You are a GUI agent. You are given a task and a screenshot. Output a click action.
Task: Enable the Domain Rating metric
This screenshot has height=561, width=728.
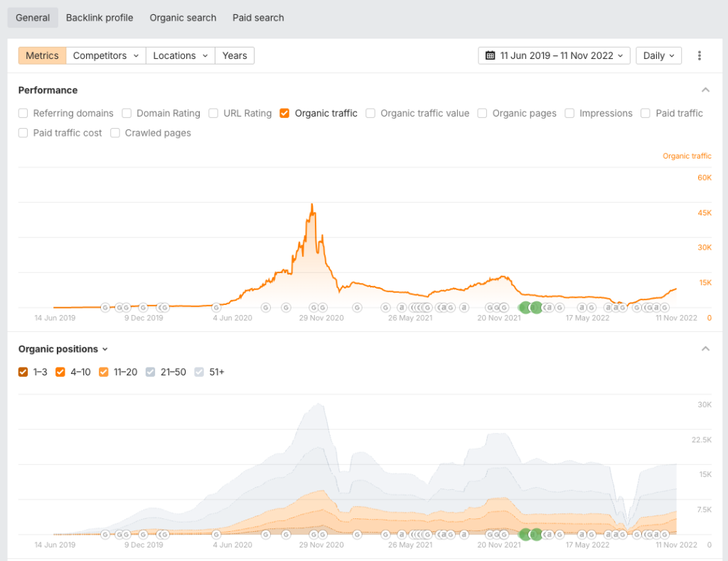coord(127,113)
